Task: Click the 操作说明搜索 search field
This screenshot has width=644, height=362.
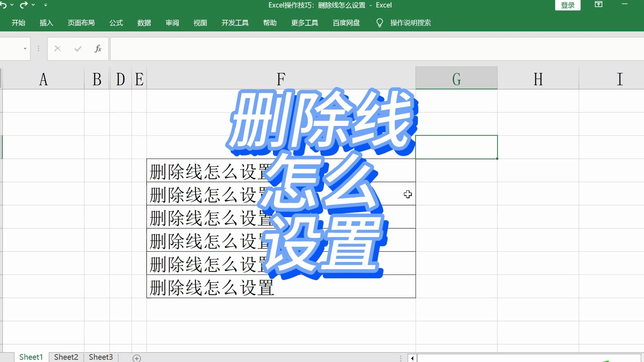Action: click(410, 23)
